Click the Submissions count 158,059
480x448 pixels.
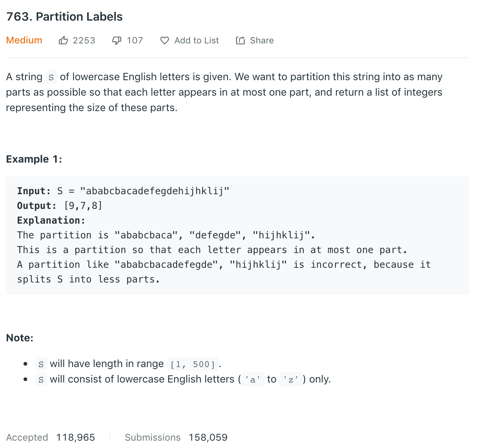pyautogui.click(x=208, y=437)
